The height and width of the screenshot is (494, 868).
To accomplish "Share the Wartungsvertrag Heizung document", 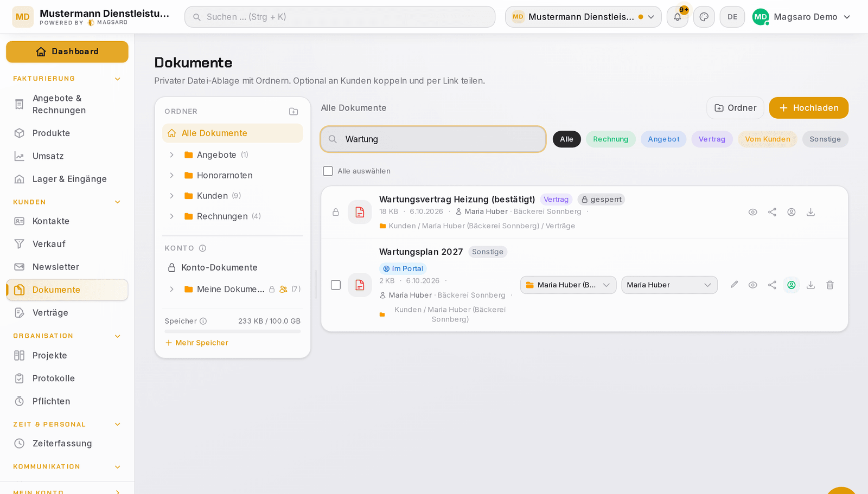I will pyautogui.click(x=772, y=212).
